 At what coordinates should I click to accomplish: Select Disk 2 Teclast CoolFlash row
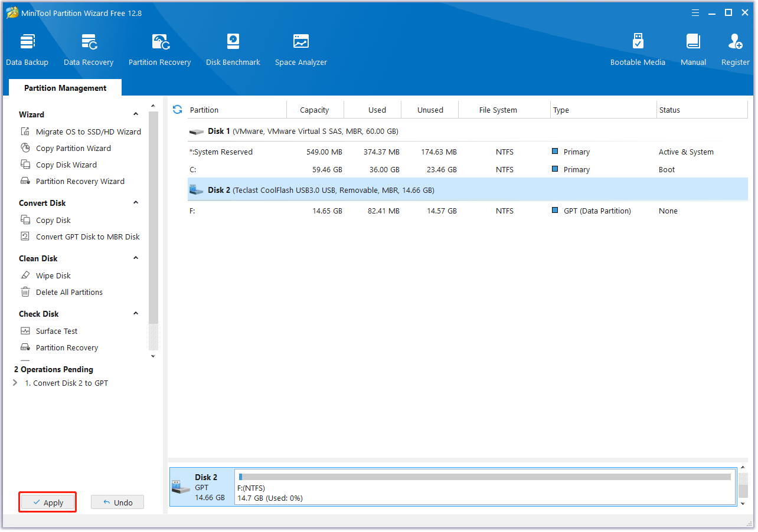tap(468, 190)
